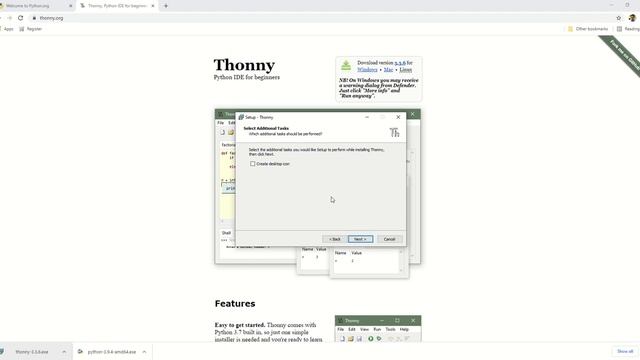The image size is (640, 360).
Task: Open the browser profile avatar
Action: tap(632, 18)
